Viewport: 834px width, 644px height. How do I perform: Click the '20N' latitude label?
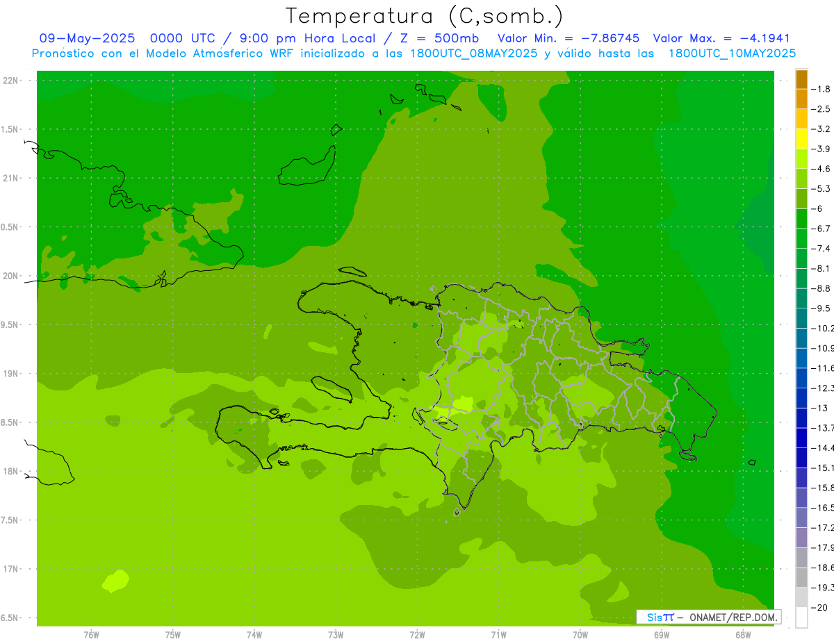point(12,276)
